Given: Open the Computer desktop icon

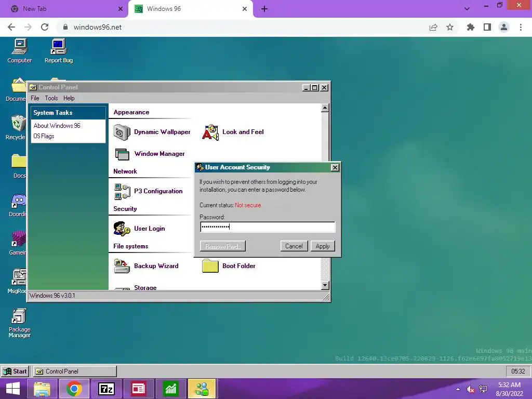Looking at the screenshot, I should tap(20, 51).
